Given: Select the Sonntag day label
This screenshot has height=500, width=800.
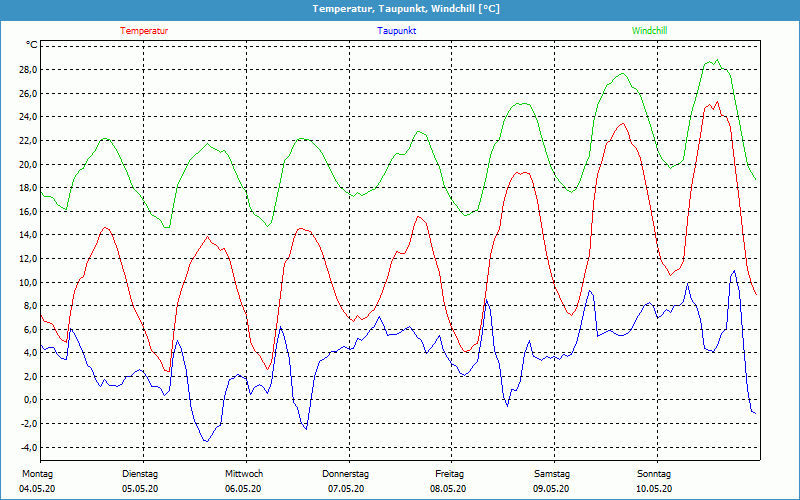Looking at the screenshot, I should click(654, 474).
